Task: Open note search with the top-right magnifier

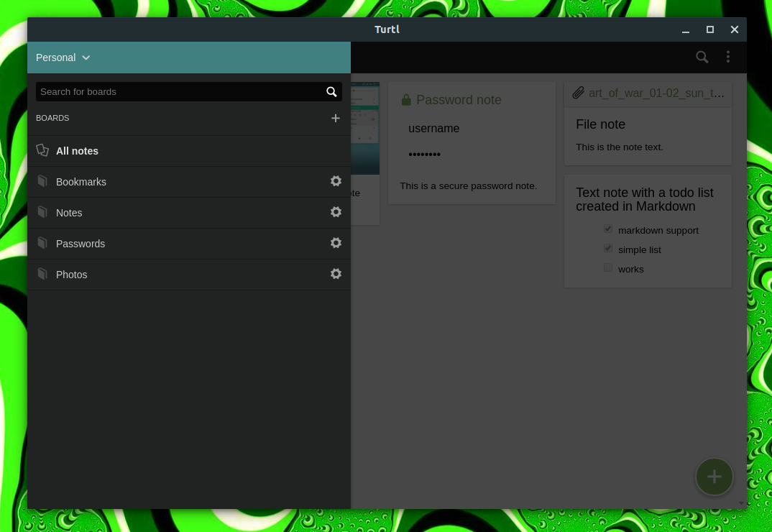Action: (702, 57)
